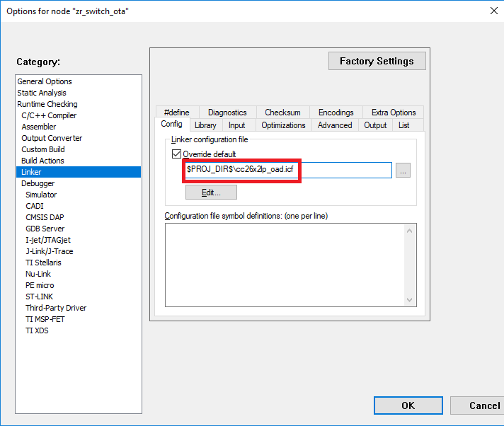Open the Checksum tab

pos(282,113)
